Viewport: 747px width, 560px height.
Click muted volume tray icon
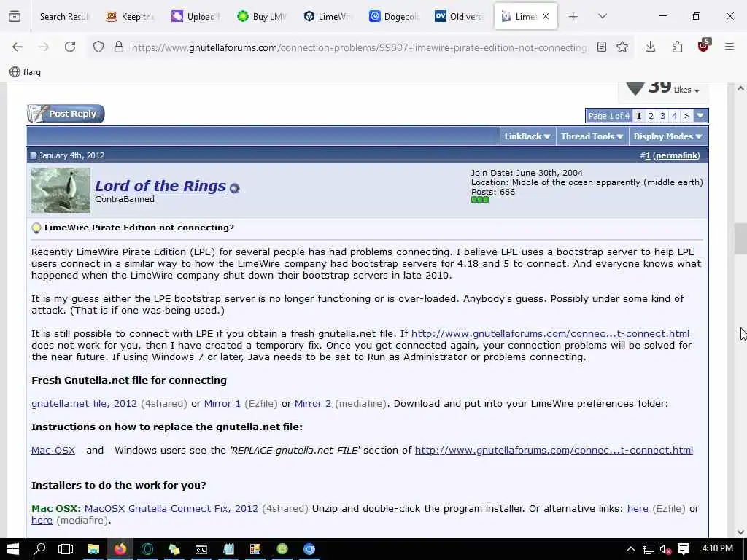coord(665,549)
